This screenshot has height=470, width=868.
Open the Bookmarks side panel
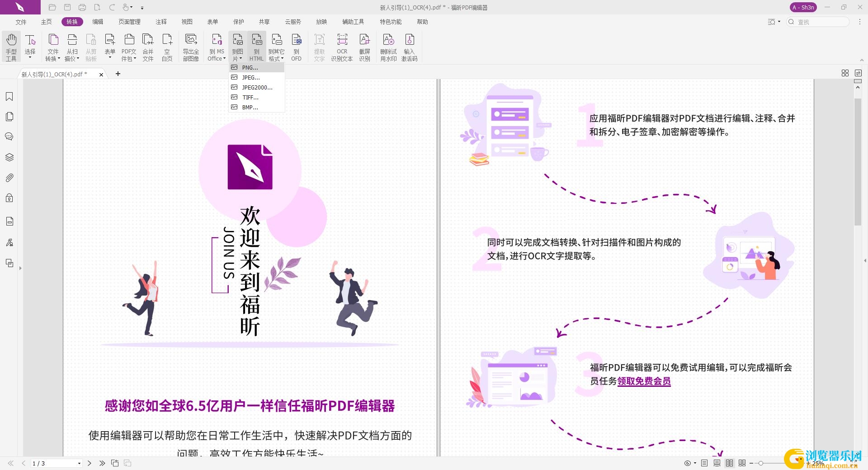[9, 96]
